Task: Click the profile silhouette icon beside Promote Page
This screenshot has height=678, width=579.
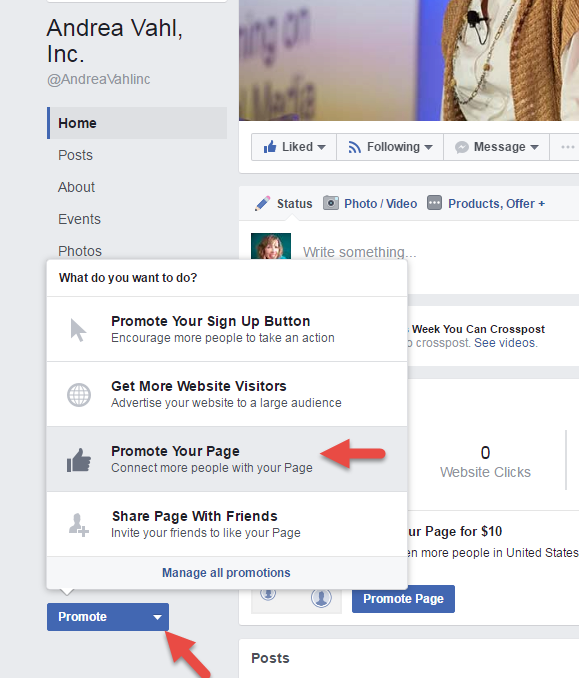Action: pyautogui.click(x=321, y=598)
